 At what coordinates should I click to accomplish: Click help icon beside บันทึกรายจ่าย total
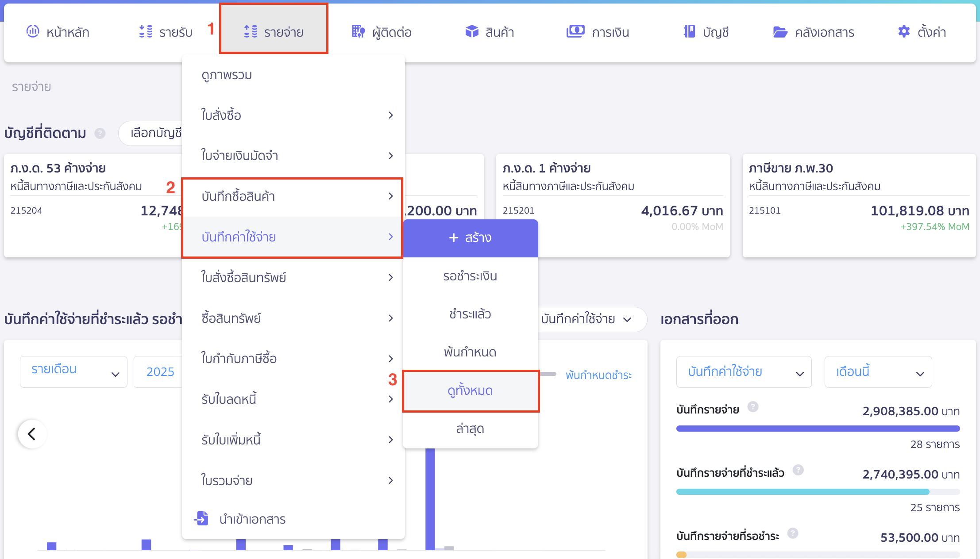pos(752,408)
